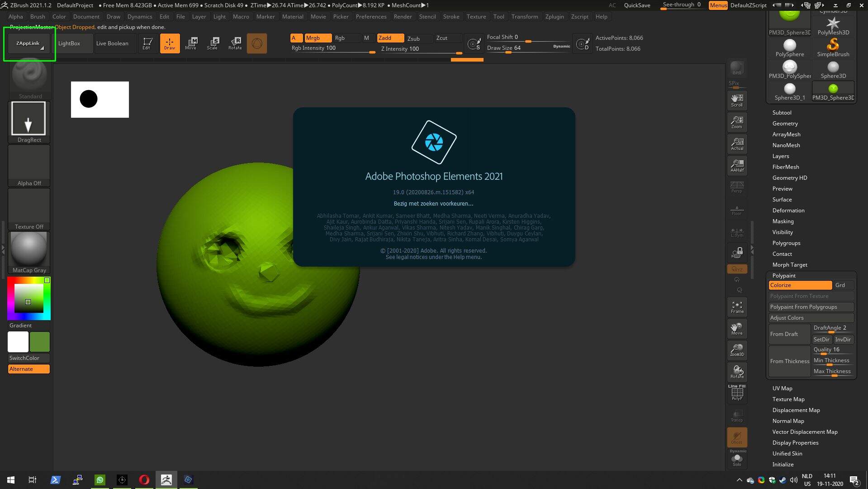Image resolution: width=868 pixels, height=489 pixels.
Task: Click the Zoom3D icon
Action: [737, 350]
